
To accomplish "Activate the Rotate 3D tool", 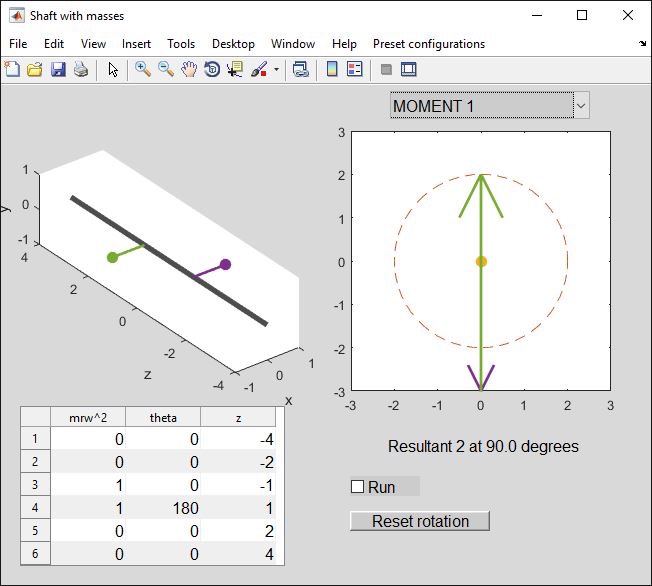I will tap(212, 69).
